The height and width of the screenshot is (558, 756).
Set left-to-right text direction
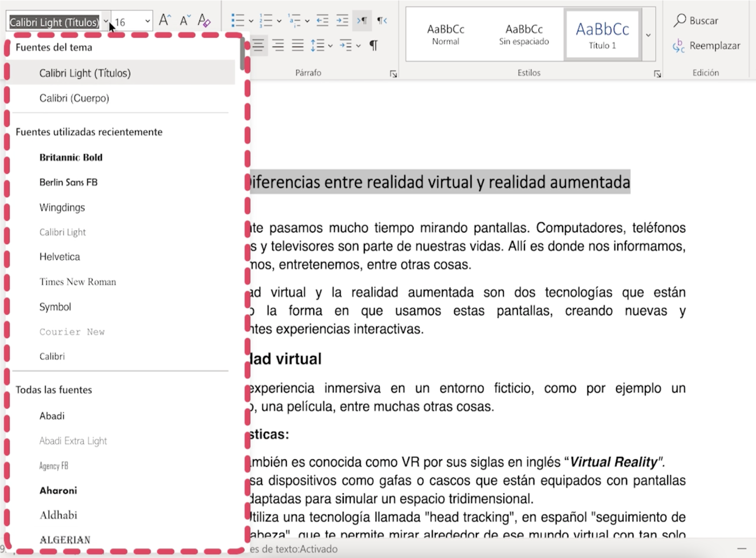pos(362,21)
